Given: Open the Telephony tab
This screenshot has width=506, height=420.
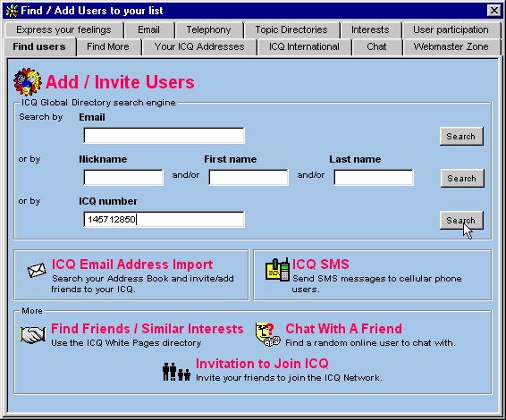Looking at the screenshot, I should [209, 29].
